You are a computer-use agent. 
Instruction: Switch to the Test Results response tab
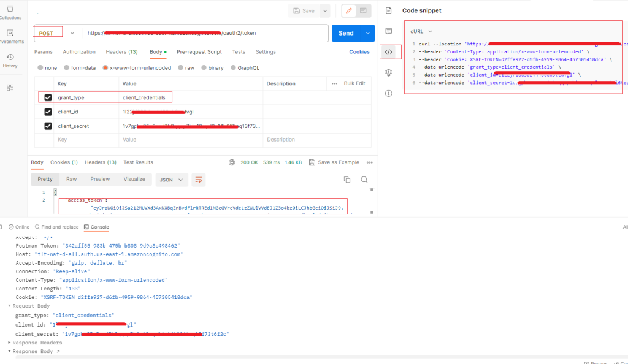[138, 162]
